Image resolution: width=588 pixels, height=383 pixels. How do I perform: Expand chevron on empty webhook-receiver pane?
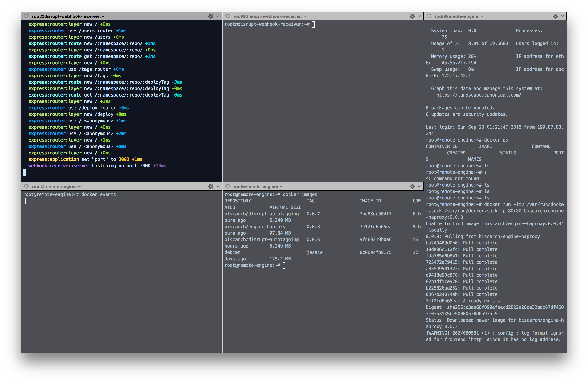tap(419, 16)
